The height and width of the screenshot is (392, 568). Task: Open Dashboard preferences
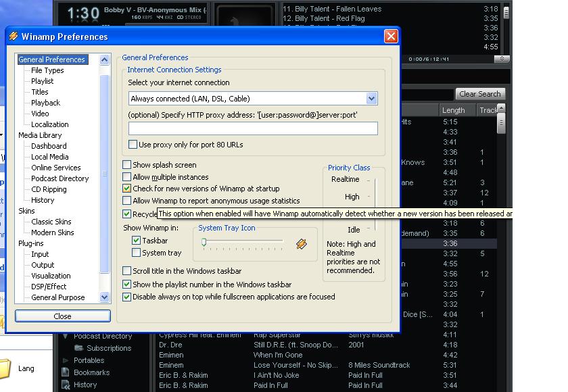tap(49, 146)
